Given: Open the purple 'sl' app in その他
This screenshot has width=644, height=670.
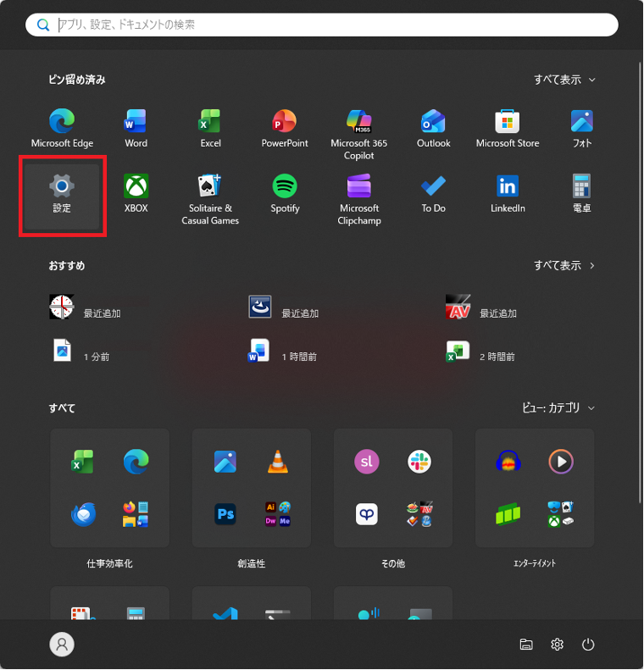Looking at the screenshot, I should coord(367,462).
